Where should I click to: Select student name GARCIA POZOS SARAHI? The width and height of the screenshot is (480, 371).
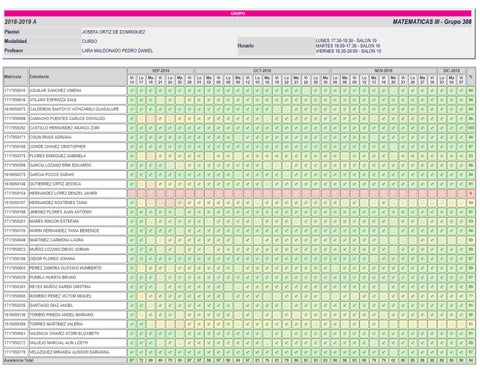click(x=52, y=175)
